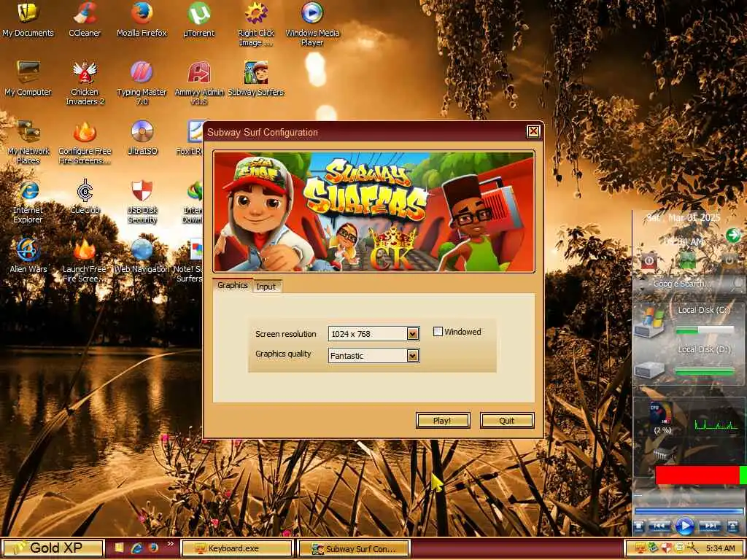Click the Internet Explorer quick launch icon
Viewport: 747px width, 560px height.
pyautogui.click(x=136, y=548)
